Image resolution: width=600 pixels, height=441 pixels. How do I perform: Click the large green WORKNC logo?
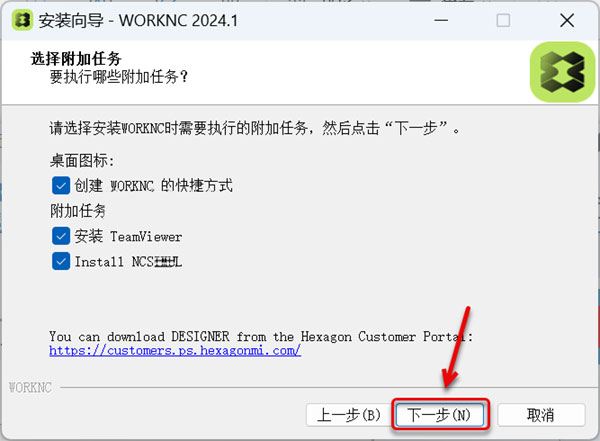coord(562,72)
